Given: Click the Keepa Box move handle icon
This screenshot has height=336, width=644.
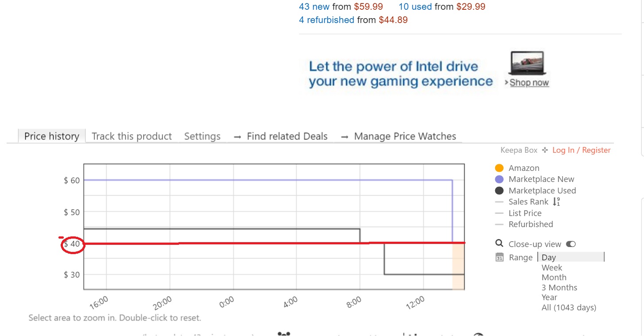Looking at the screenshot, I should pos(545,151).
